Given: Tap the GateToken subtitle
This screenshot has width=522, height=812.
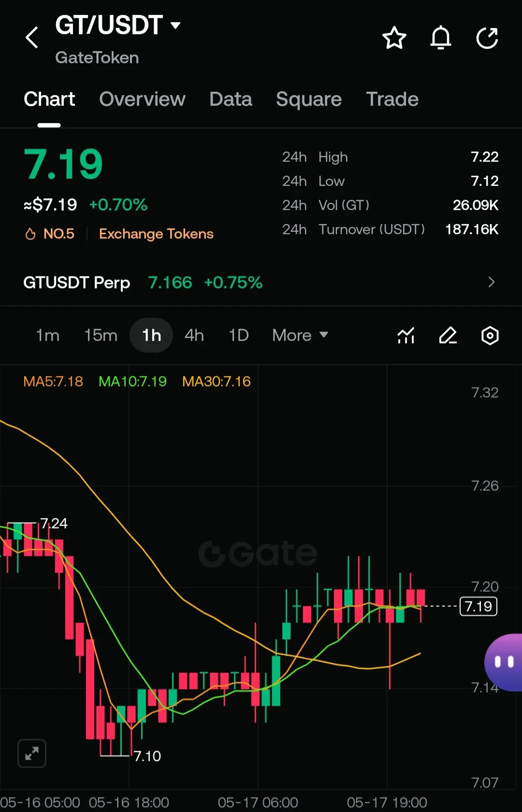Looking at the screenshot, I should [97, 58].
